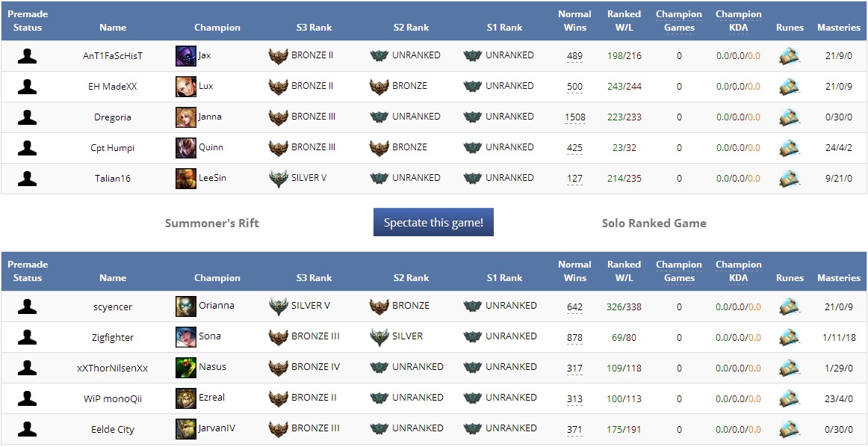Click the Champion Games header in top table
Screen dimensions: 868x447
(x=679, y=21)
